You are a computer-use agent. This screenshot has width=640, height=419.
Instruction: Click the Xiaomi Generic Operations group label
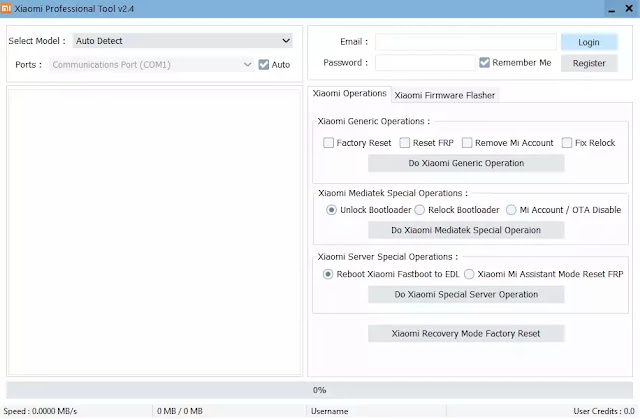[373, 121]
